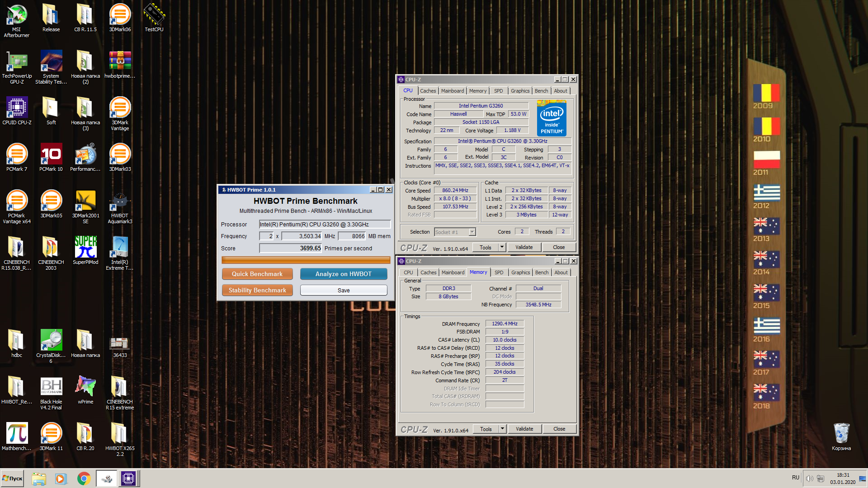The height and width of the screenshot is (488, 868).
Task: Expand Tools dropdown arrow in lower CPU-Z
Action: pyautogui.click(x=502, y=429)
